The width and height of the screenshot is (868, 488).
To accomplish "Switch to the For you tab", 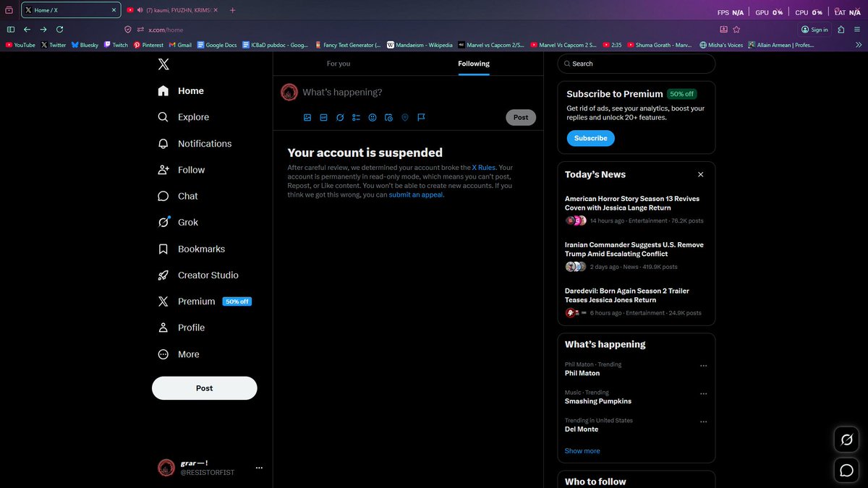I will click(339, 64).
